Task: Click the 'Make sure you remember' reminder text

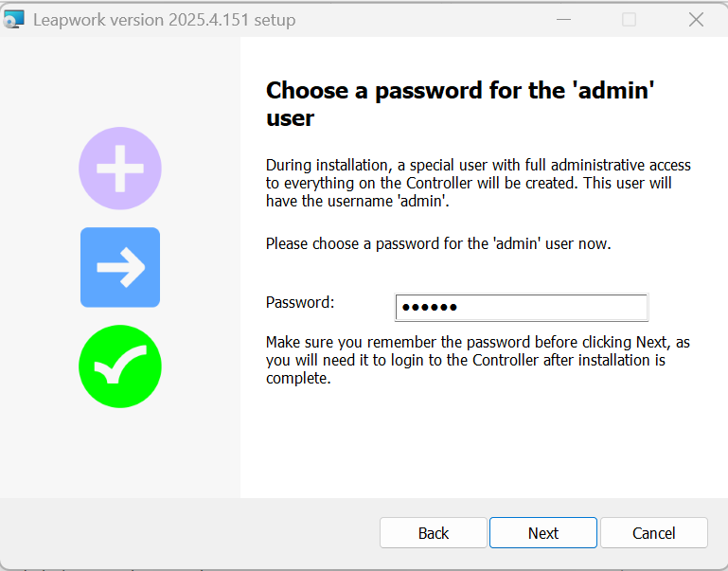Action: click(478, 360)
